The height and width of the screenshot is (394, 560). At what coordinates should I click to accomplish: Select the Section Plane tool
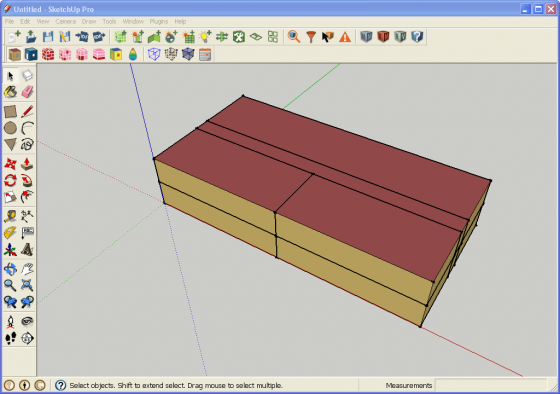(28, 338)
